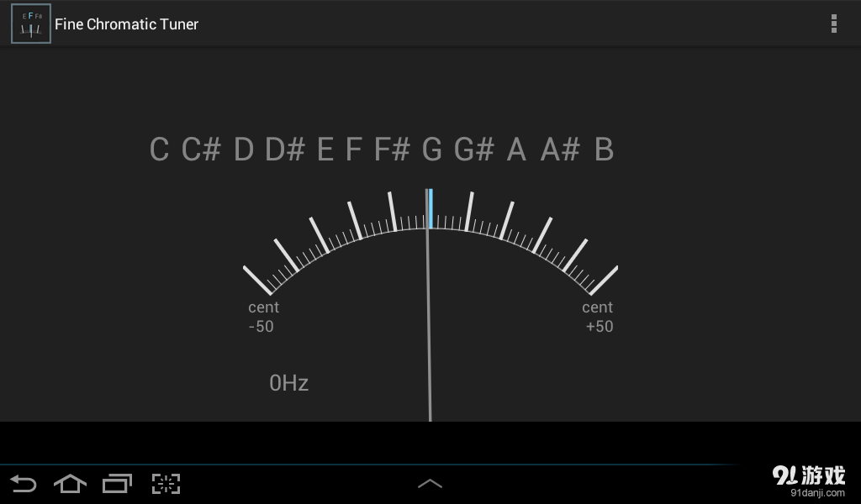Tap the C# note label

pos(201,150)
